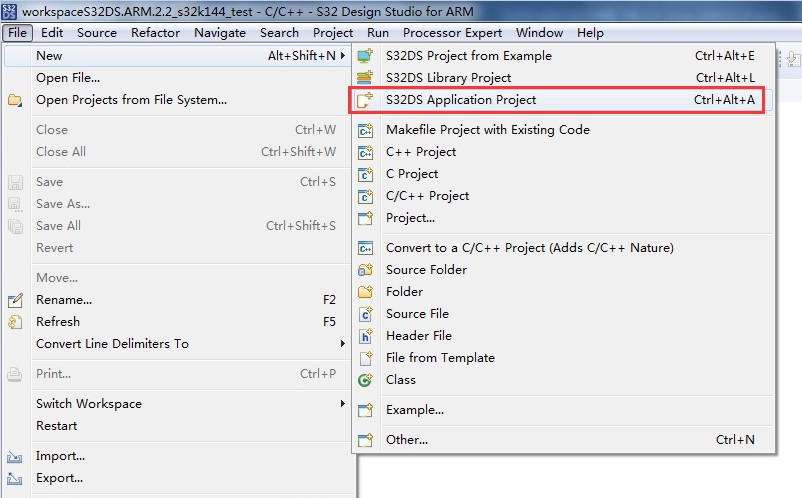Choose S32DS Application Project entry
Viewport: 802px width, 498px height.
point(562,100)
